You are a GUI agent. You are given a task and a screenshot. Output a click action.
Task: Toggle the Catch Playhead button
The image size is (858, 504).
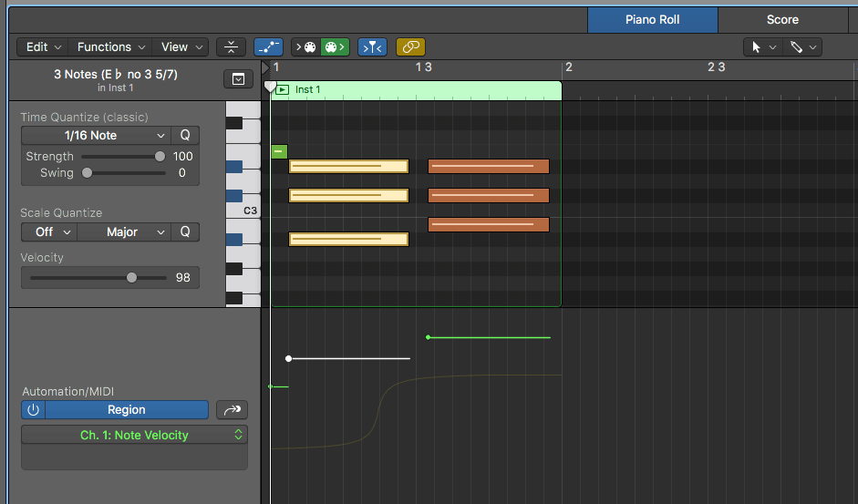[x=372, y=47]
